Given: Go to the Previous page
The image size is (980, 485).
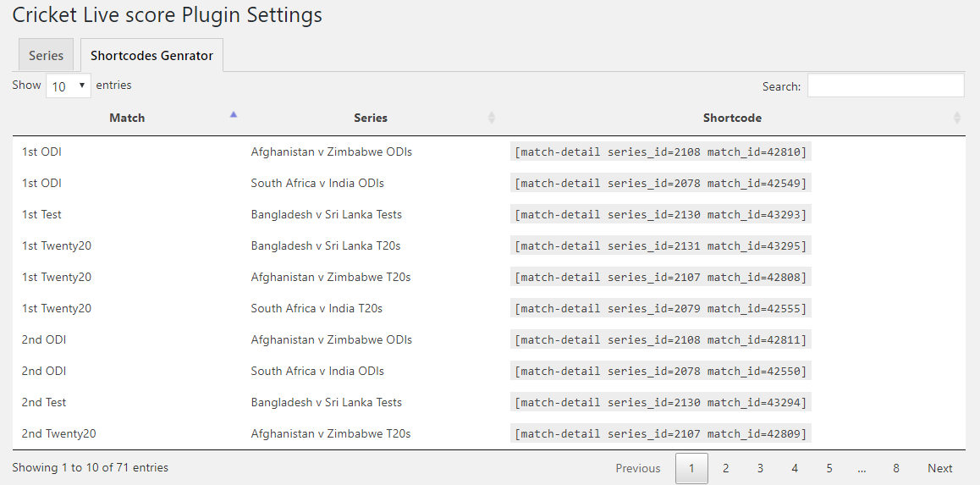Looking at the screenshot, I should [x=638, y=468].
